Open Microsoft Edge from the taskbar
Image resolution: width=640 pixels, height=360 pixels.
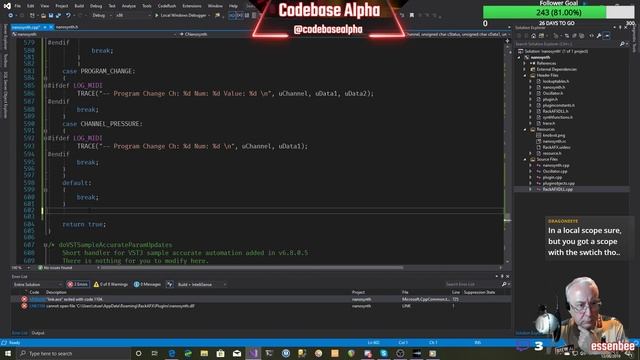(x=171, y=353)
